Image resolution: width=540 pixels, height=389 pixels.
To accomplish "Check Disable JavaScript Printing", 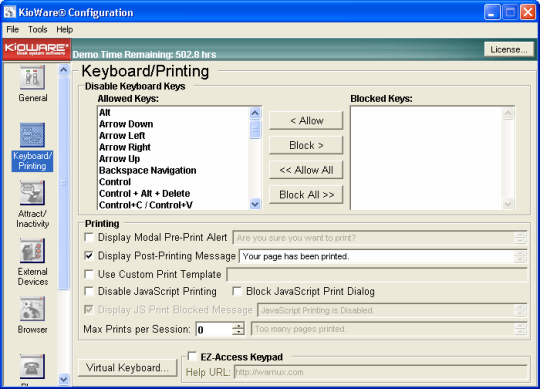I will [x=89, y=292].
